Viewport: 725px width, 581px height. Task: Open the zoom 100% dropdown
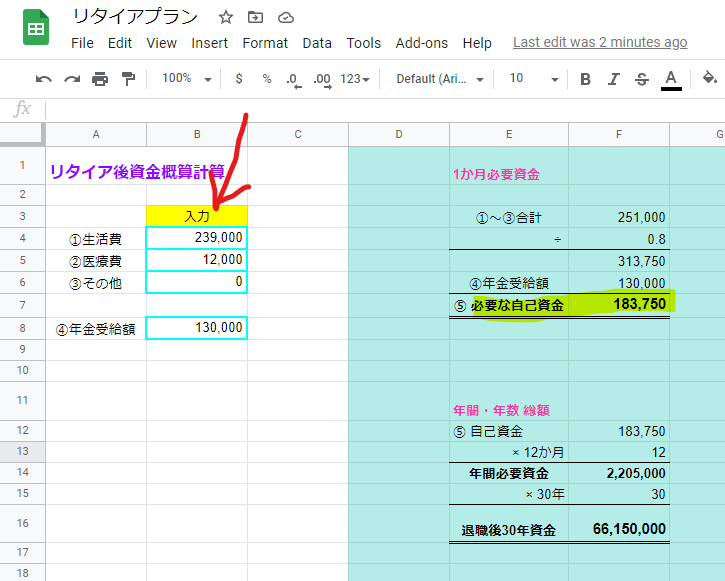pyautogui.click(x=186, y=79)
